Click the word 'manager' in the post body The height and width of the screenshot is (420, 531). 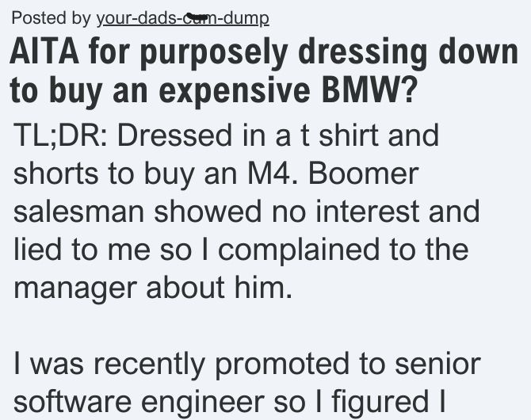point(75,288)
